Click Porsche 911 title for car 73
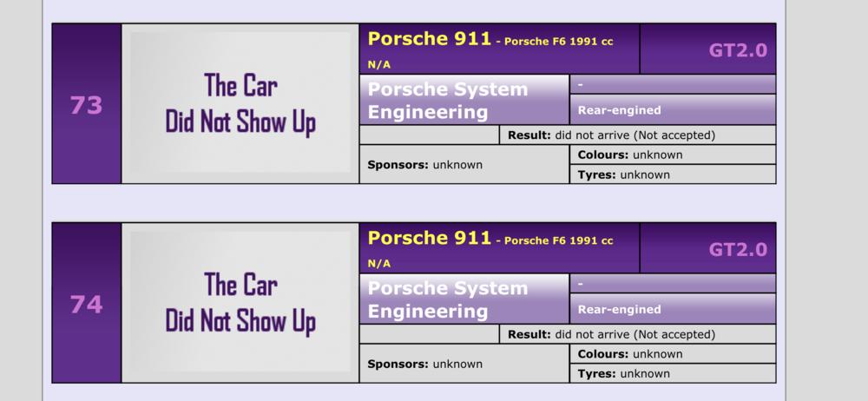 click(429, 39)
